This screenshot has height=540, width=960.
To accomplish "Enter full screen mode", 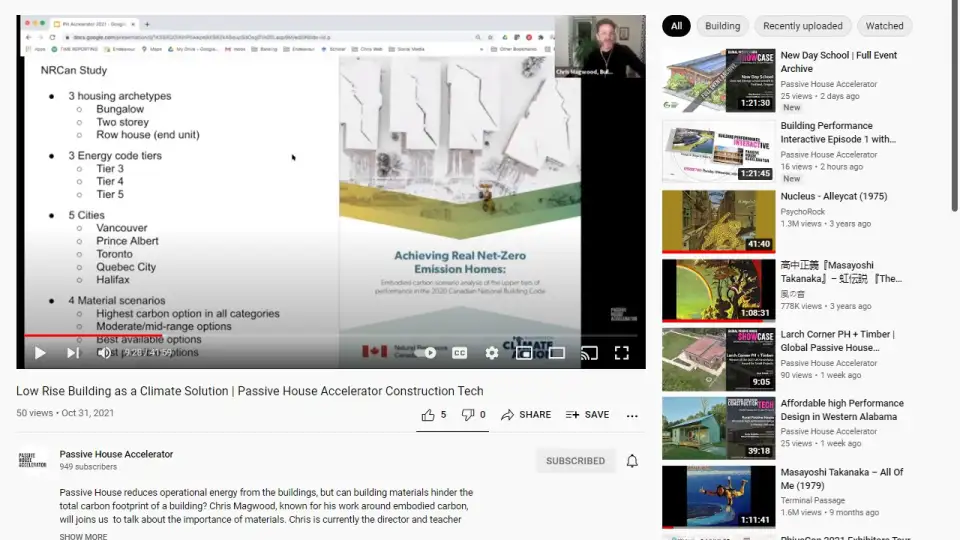I will tap(621, 353).
